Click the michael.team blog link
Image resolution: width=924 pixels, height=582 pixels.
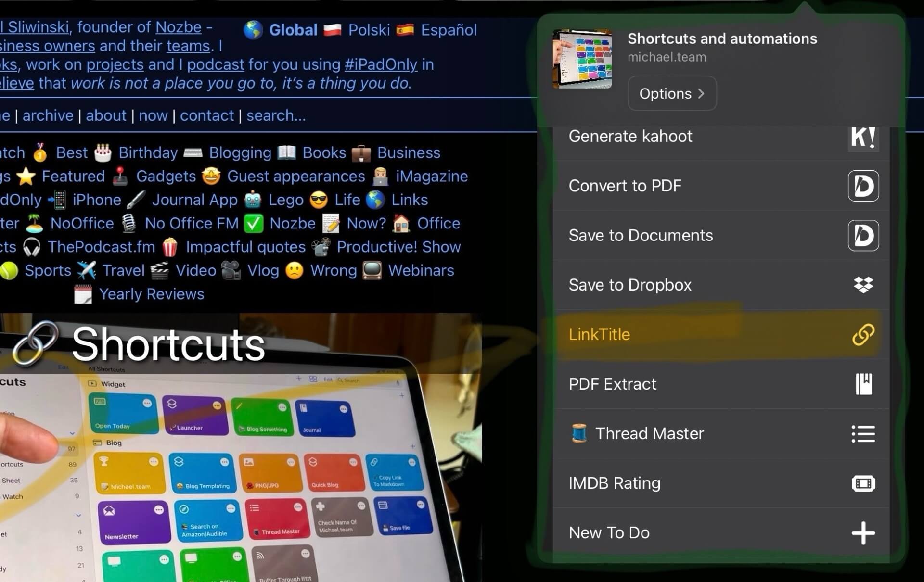666,56
